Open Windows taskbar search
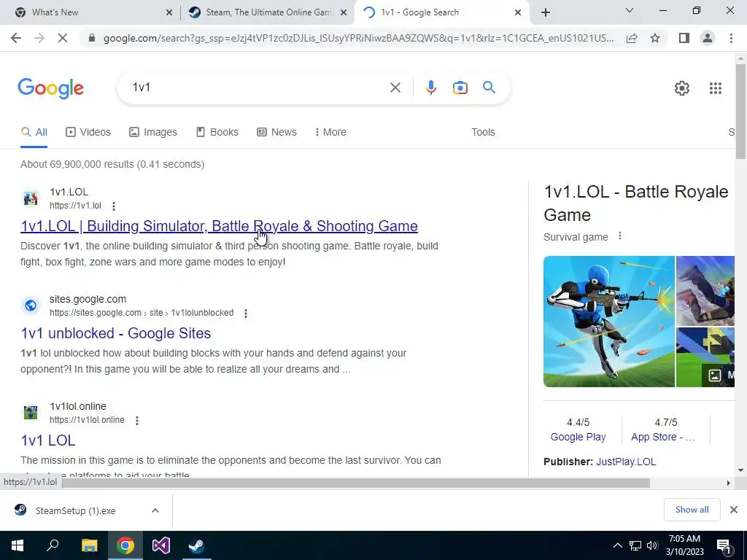The width and height of the screenshot is (747, 560). tap(53, 545)
